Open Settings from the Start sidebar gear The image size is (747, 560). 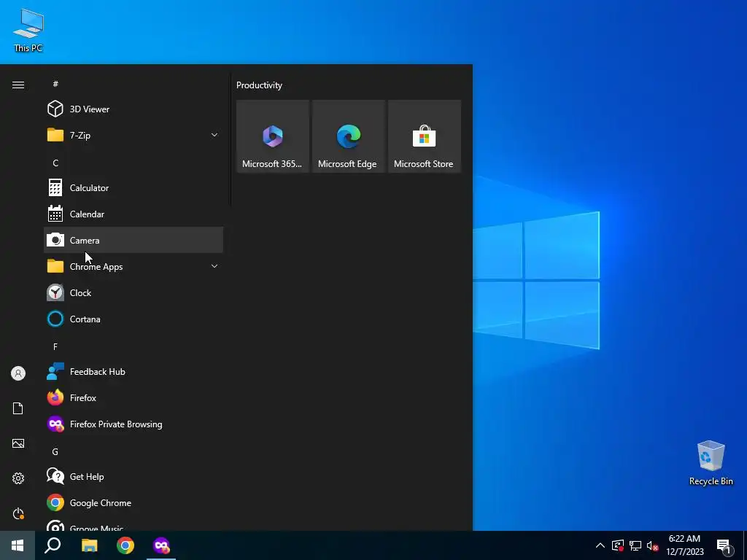(18, 478)
